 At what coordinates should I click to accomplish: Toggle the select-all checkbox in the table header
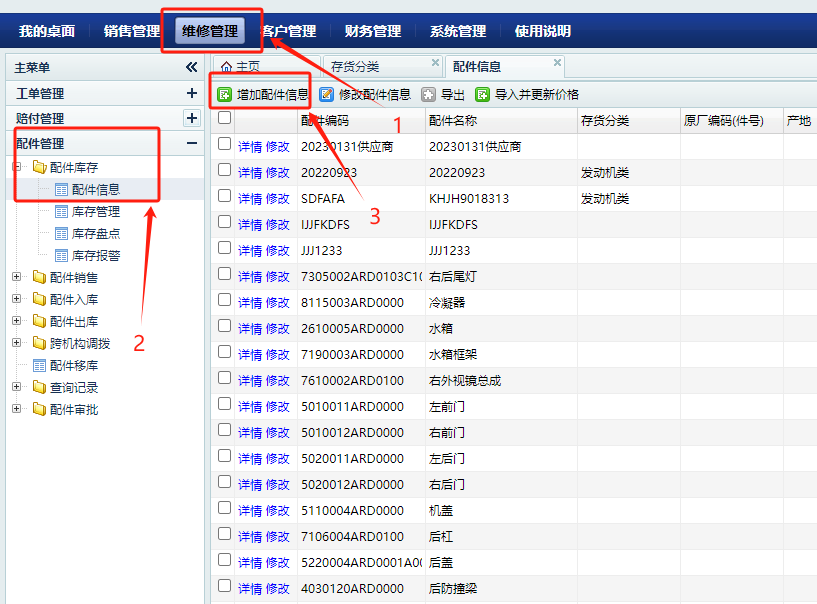(225, 118)
